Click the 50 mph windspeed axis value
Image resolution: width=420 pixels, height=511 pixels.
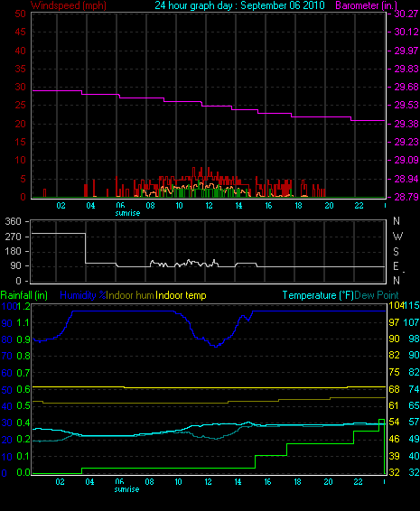(x=20, y=14)
